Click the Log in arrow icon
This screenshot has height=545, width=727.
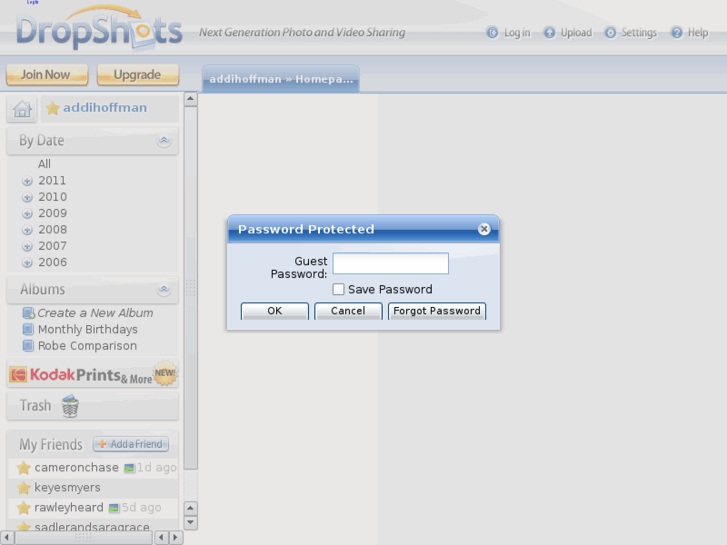tap(492, 32)
